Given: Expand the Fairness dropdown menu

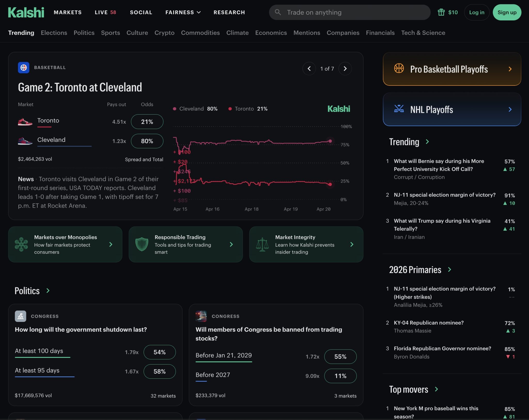Looking at the screenshot, I should (183, 12).
